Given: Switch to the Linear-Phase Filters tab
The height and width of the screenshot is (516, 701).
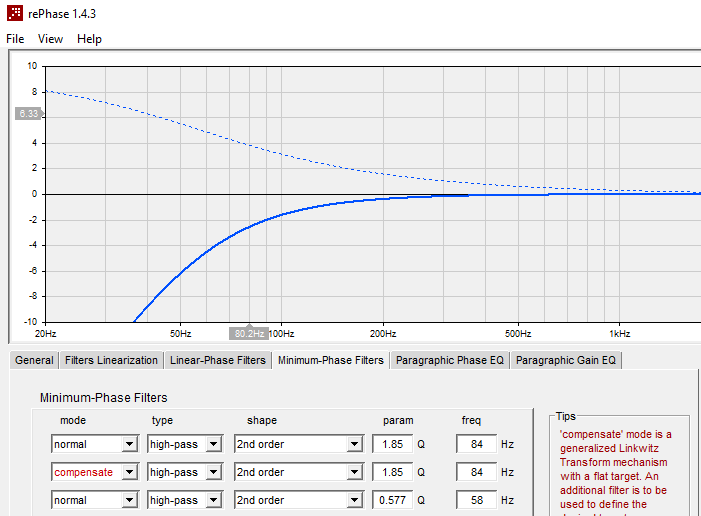Looking at the screenshot, I should (x=218, y=360).
